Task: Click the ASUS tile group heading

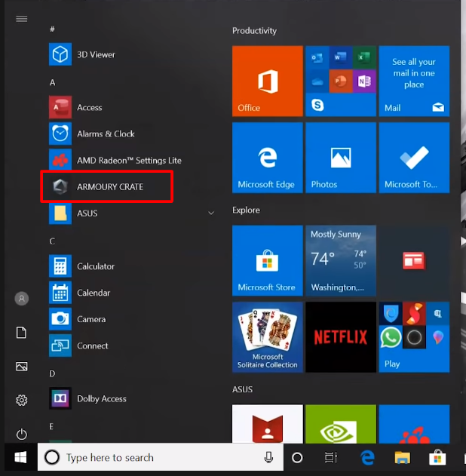Action: (x=242, y=389)
